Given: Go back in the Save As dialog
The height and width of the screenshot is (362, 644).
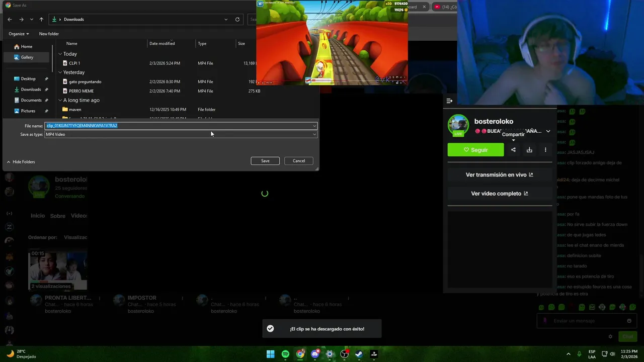Looking at the screenshot, I should (x=10, y=19).
